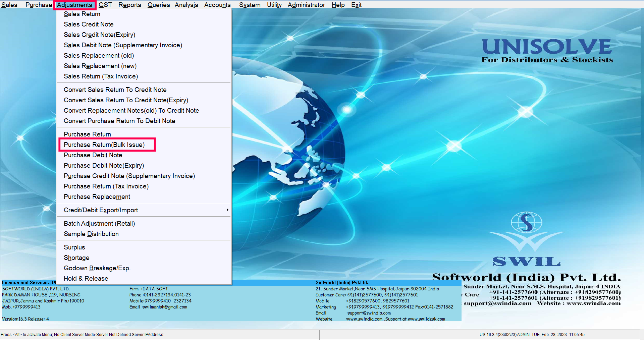Choose Purchase Debit Note(Expiry)
Image resolution: width=644 pixels, height=340 pixels.
click(x=144, y=166)
